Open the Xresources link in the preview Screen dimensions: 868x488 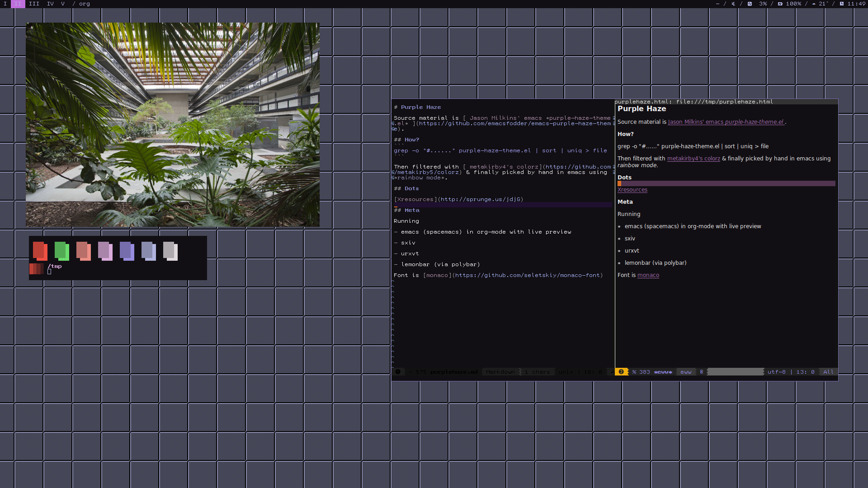[x=632, y=190]
